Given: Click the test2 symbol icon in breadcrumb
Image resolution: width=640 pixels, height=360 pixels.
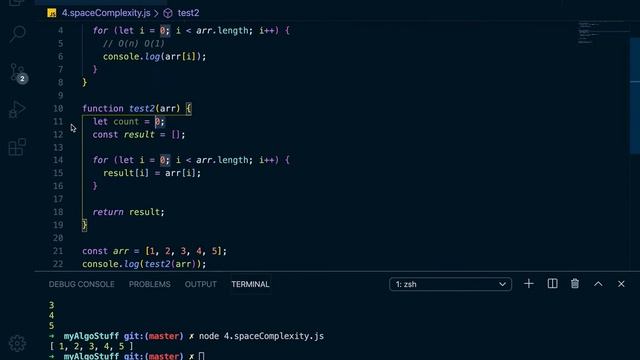Looking at the screenshot, I should [x=168, y=13].
